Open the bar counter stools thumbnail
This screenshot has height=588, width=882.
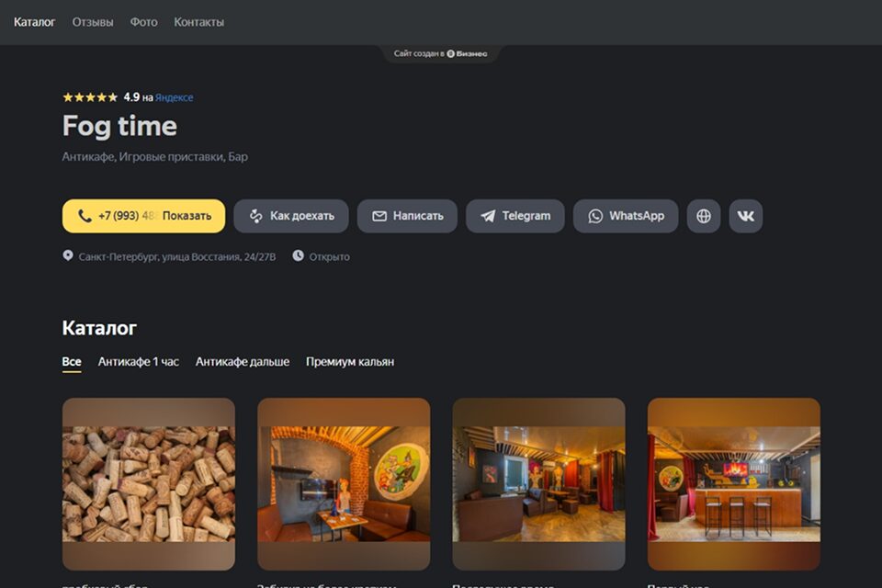[733, 483]
